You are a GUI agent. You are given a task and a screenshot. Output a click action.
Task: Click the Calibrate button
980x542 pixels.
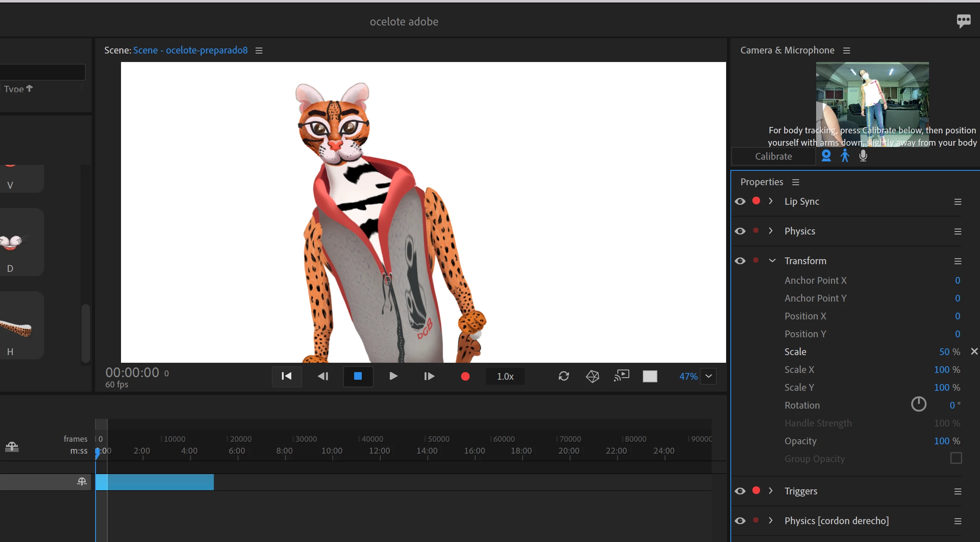coord(773,156)
